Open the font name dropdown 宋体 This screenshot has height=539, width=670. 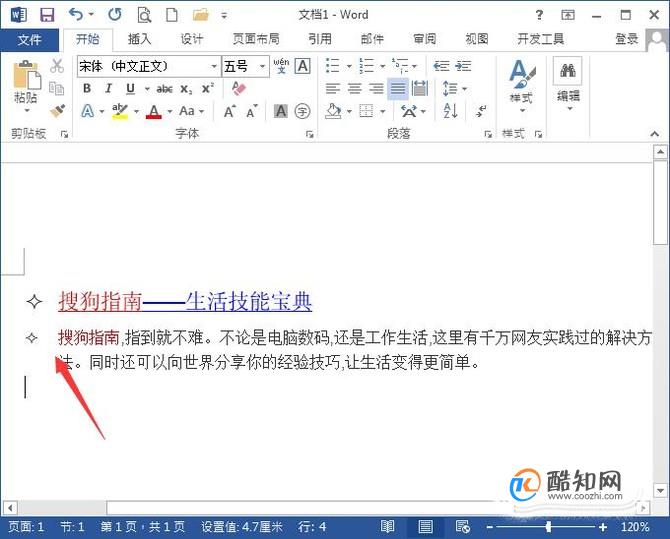tap(214, 66)
